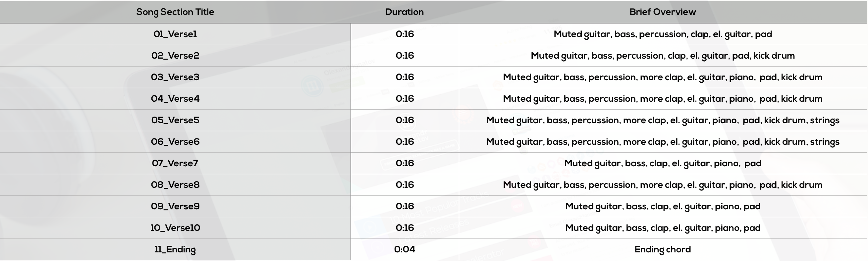
Task: Select the 02_Verse2 section title
Action: click(x=175, y=56)
